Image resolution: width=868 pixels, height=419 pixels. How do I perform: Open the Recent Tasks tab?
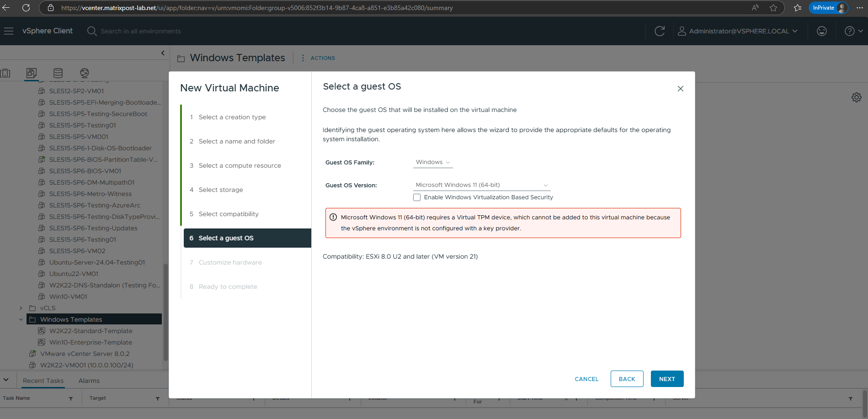[43, 381]
